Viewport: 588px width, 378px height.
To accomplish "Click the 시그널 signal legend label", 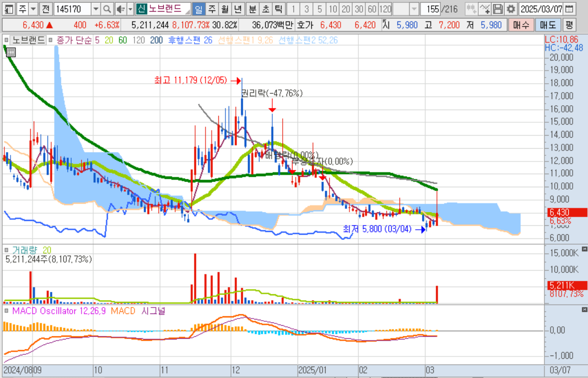I will (x=153, y=311).
